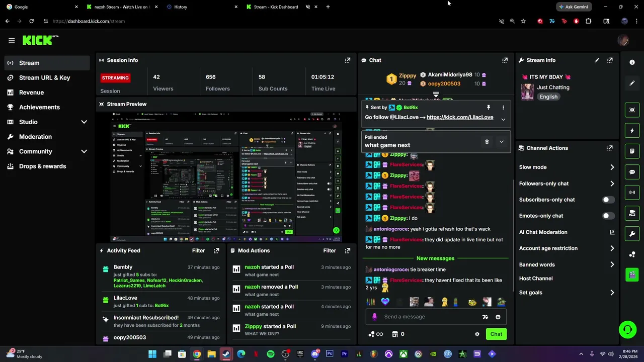Click the Windows Start button
Image resolution: width=644 pixels, height=362 pixels.
point(152,354)
